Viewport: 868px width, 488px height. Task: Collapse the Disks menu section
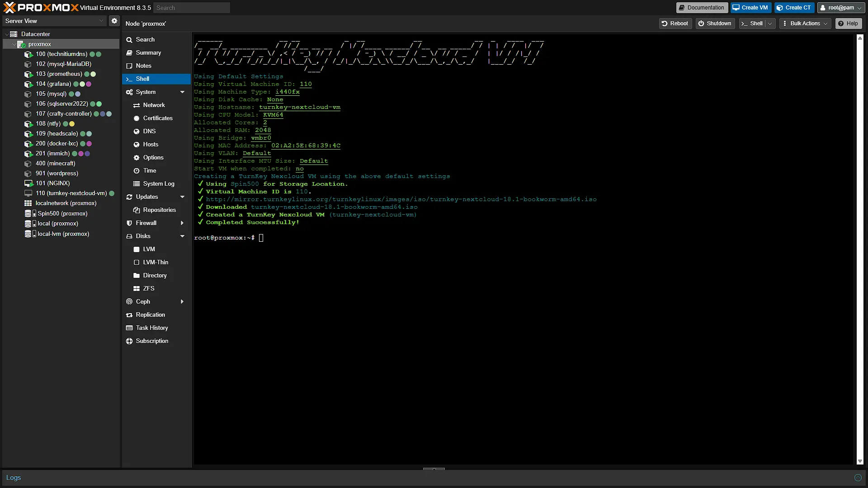(182, 236)
